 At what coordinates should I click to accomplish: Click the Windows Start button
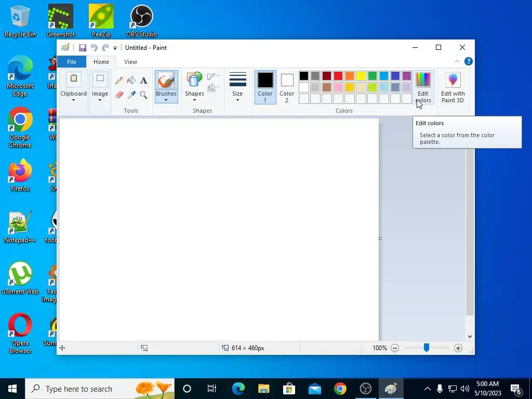(12, 389)
